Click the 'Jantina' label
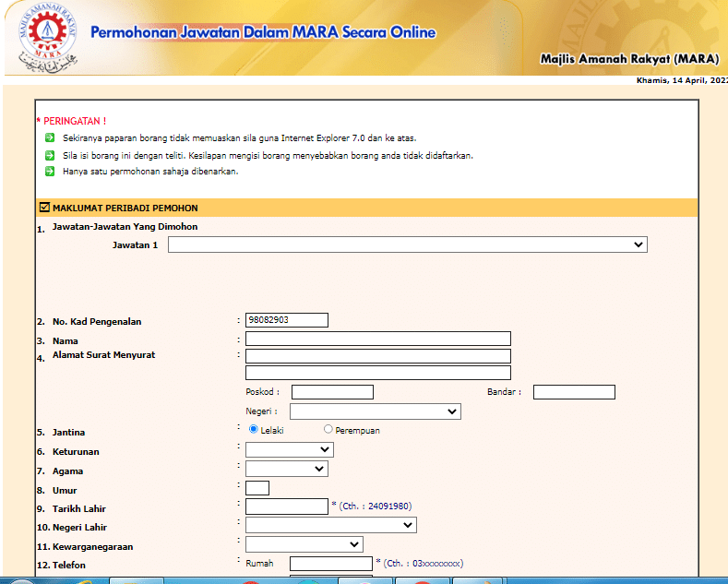Image resolution: width=728 pixels, height=584 pixels. [x=68, y=432]
